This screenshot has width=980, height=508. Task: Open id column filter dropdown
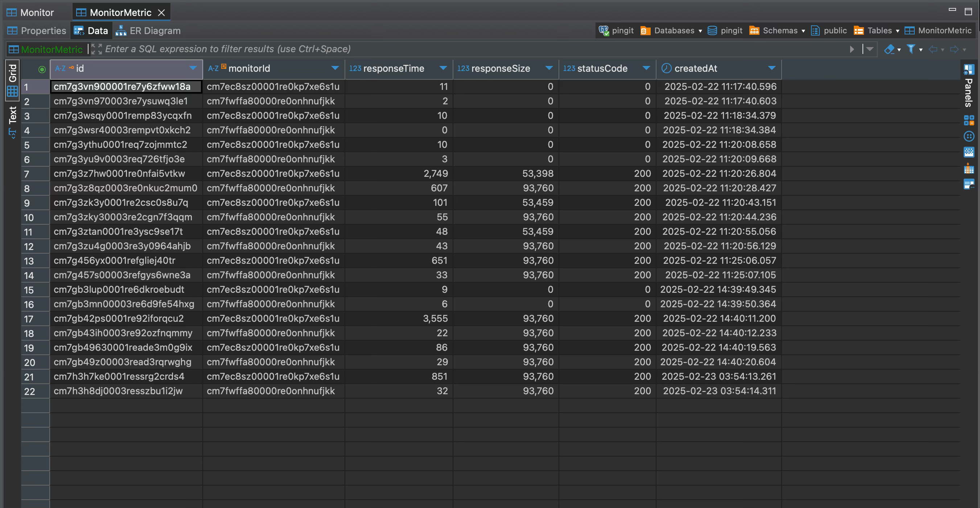(x=193, y=68)
